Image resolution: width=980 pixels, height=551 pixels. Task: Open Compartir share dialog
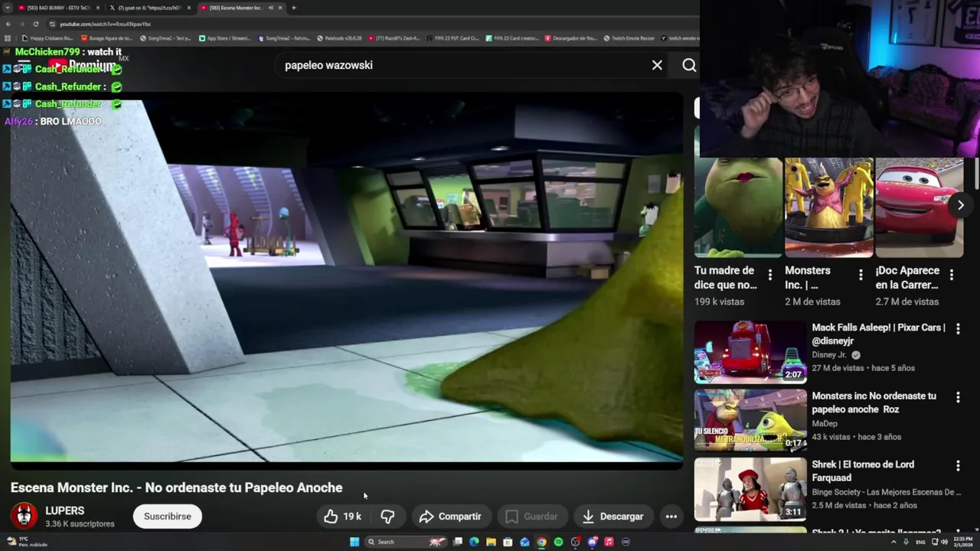point(450,517)
